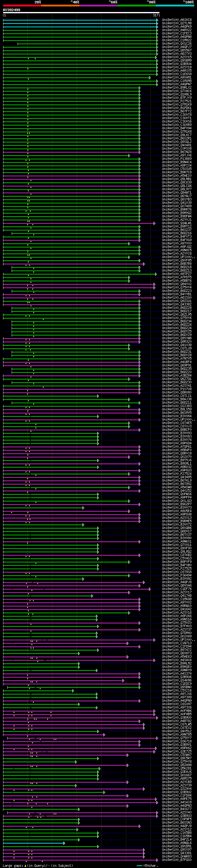This screenshot has height=868, width=197.
Task: Select the UniRef100_A4S4I8 label
Action: tap(177, 802)
